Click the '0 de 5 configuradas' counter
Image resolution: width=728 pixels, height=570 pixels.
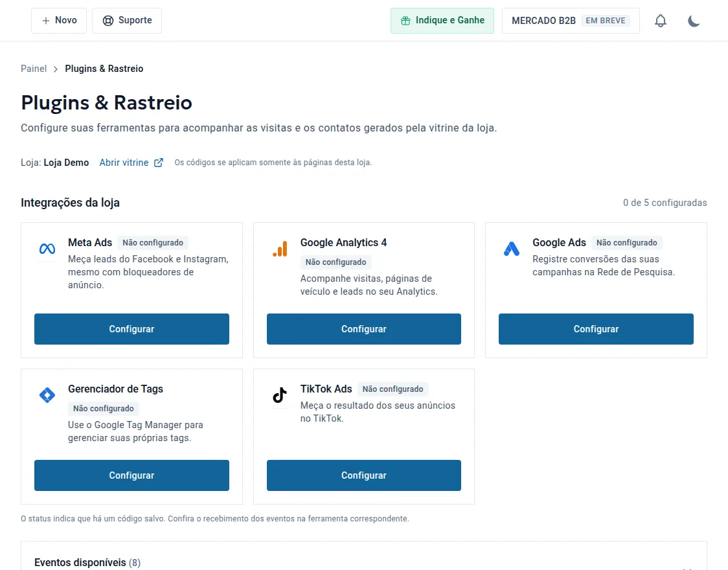[665, 203]
